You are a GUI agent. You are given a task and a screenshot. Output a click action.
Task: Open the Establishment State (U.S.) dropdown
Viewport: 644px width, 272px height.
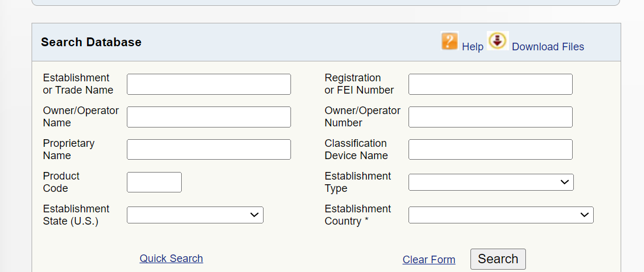(x=195, y=215)
